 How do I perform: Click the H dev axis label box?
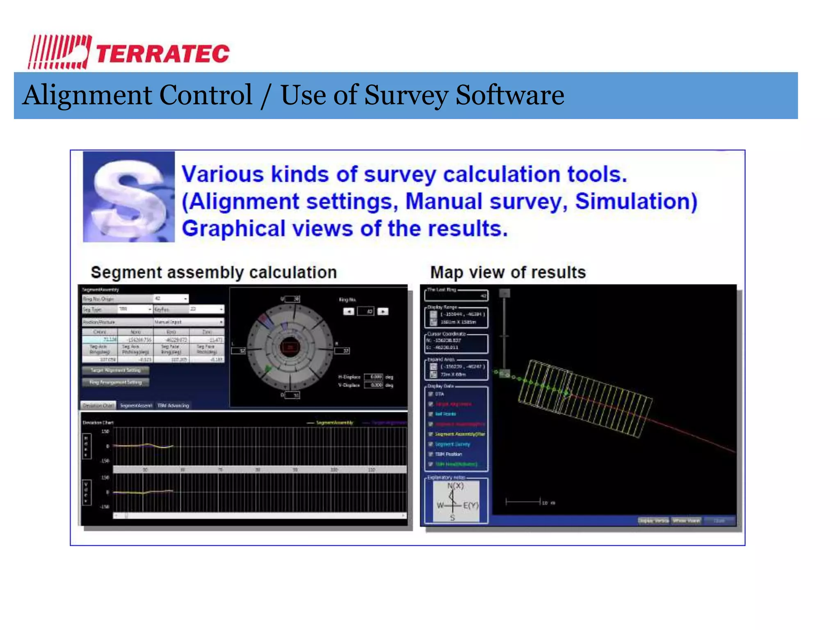tap(86, 447)
